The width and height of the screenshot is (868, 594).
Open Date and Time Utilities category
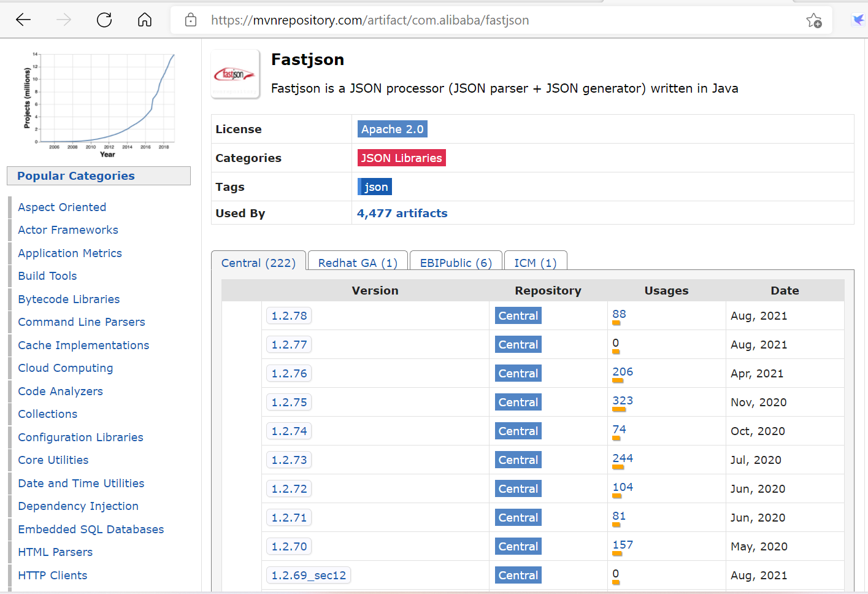click(81, 483)
